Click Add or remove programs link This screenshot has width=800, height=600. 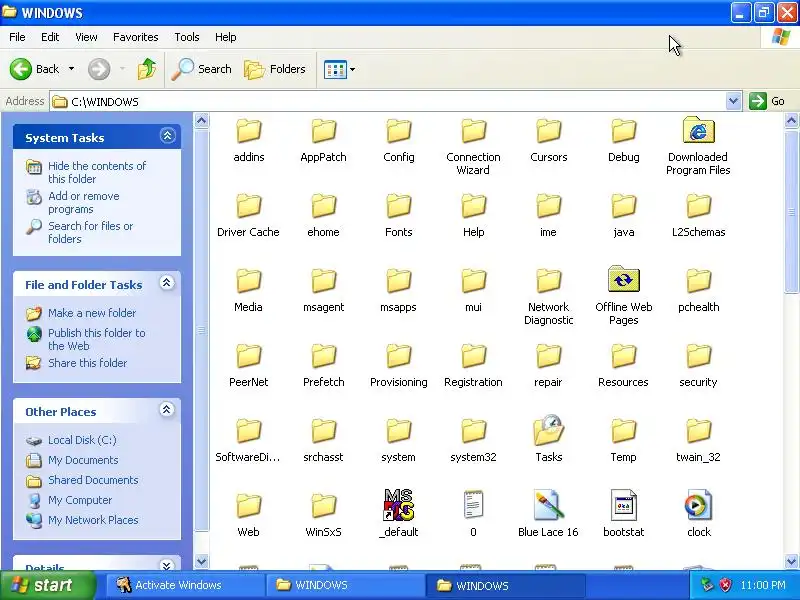point(84,203)
